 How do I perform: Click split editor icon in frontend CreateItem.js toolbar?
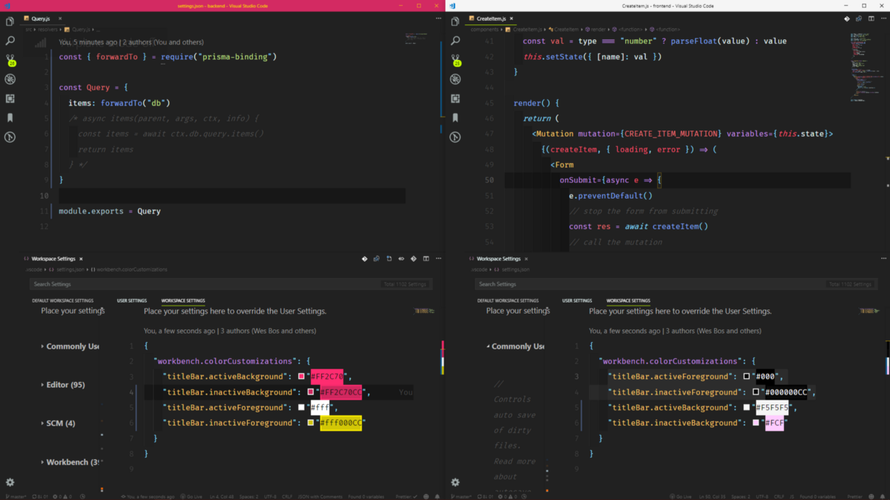(x=871, y=19)
